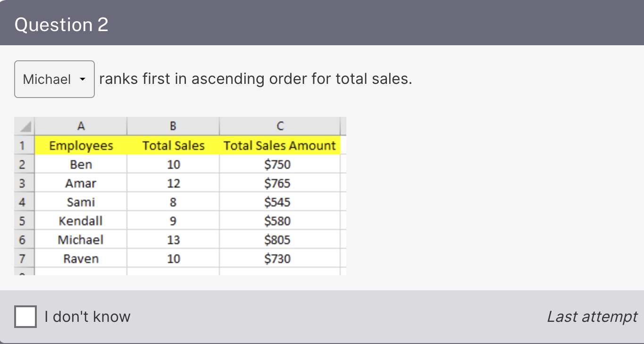The image size is (644, 344).
Task: Click Amar's total sales value 12
Action: 173,183
